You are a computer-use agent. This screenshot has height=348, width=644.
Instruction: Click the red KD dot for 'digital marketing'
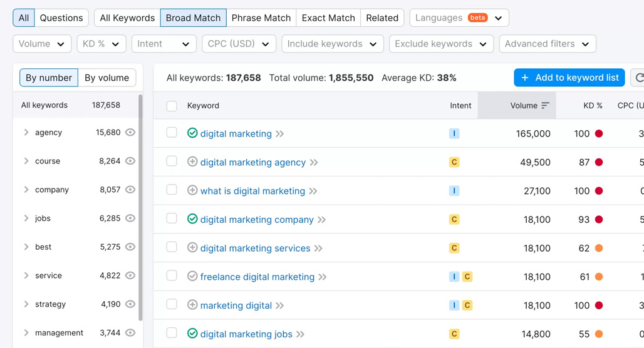pos(599,133)
